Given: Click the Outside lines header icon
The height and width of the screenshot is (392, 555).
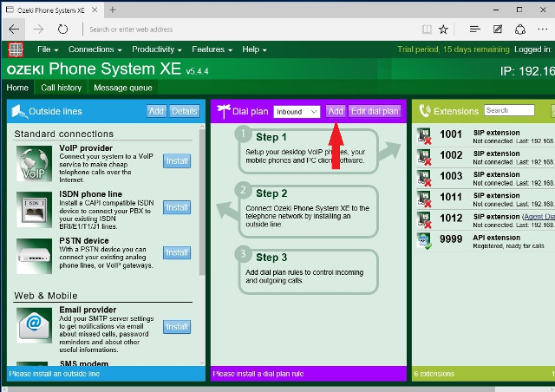Looking at the screenshot, I should coord(19,111).
